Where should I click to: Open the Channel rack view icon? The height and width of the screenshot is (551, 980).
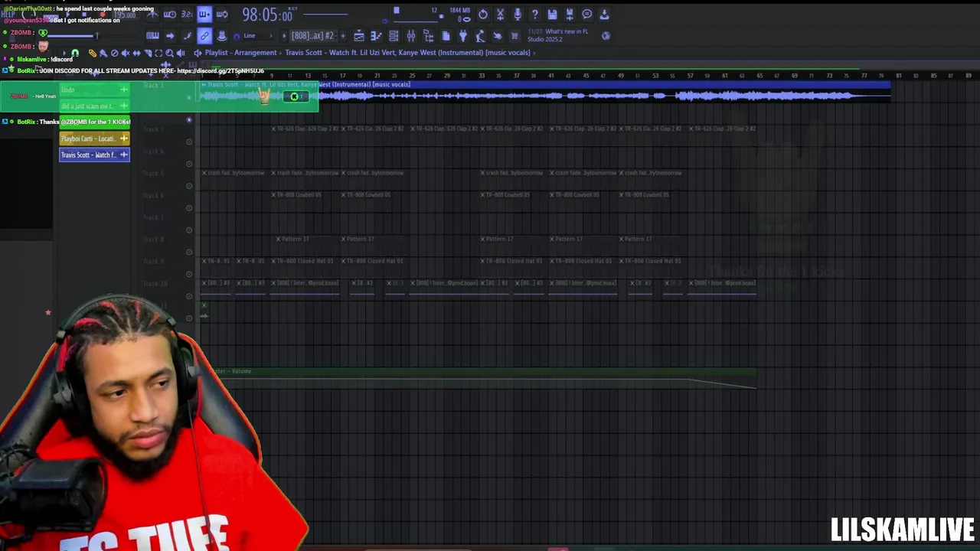click(x=394, y=36)
